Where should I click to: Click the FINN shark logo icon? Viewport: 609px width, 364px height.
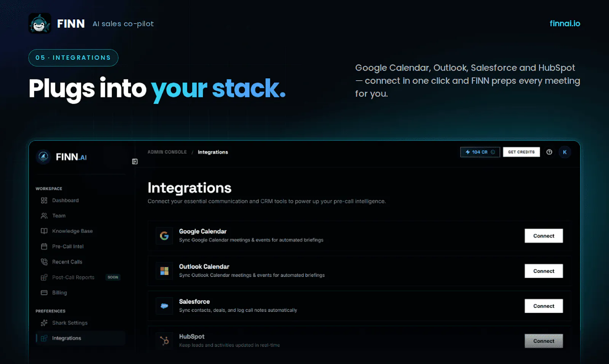(40, 24)
